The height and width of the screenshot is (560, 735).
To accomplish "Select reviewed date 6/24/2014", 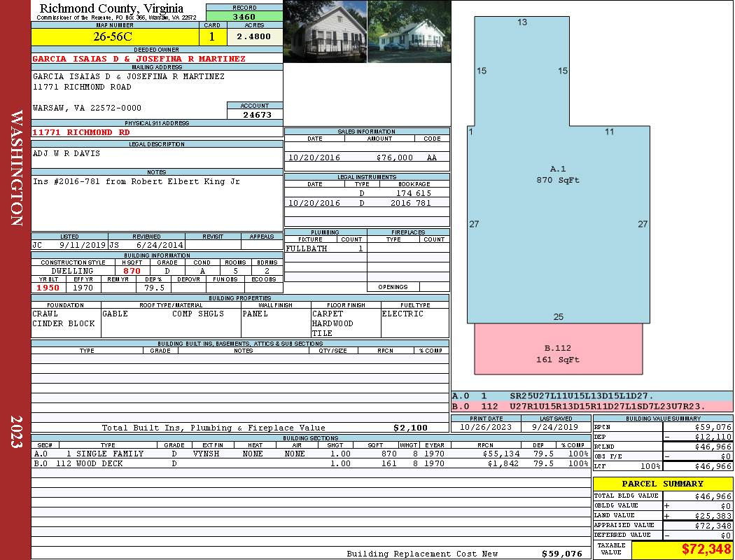I will 160,244.
